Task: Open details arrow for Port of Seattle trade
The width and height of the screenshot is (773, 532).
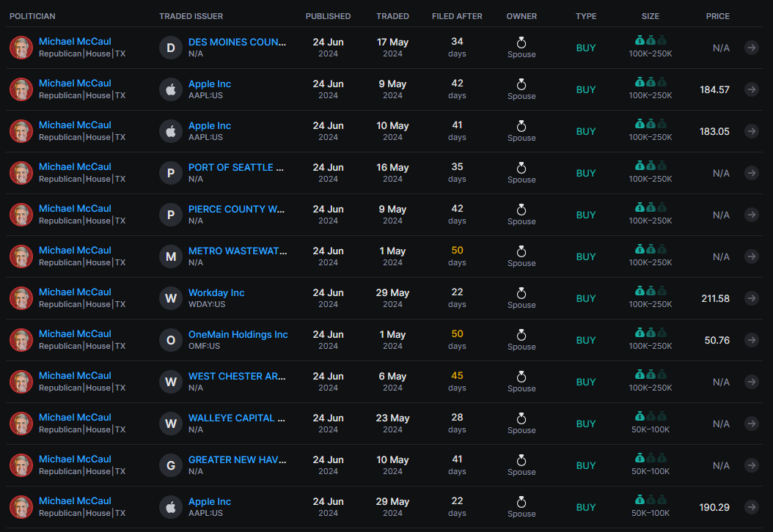Action: 751,173
